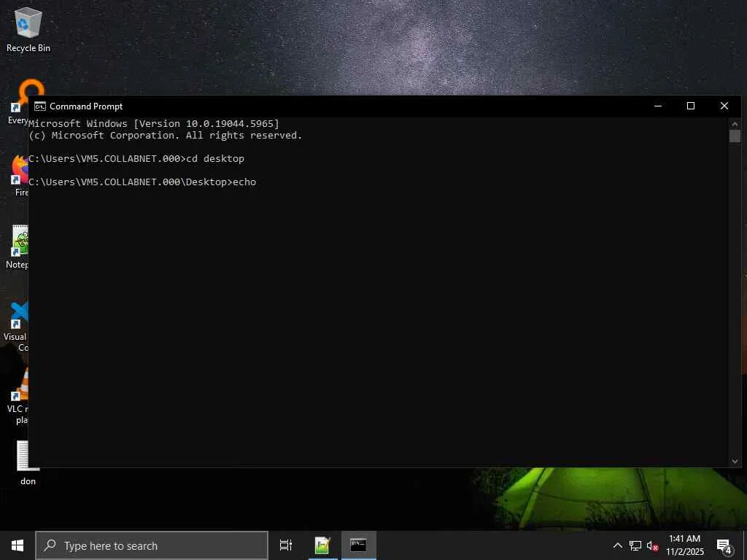Click the 'echo' text at prompt

click(x=244, y=182)
